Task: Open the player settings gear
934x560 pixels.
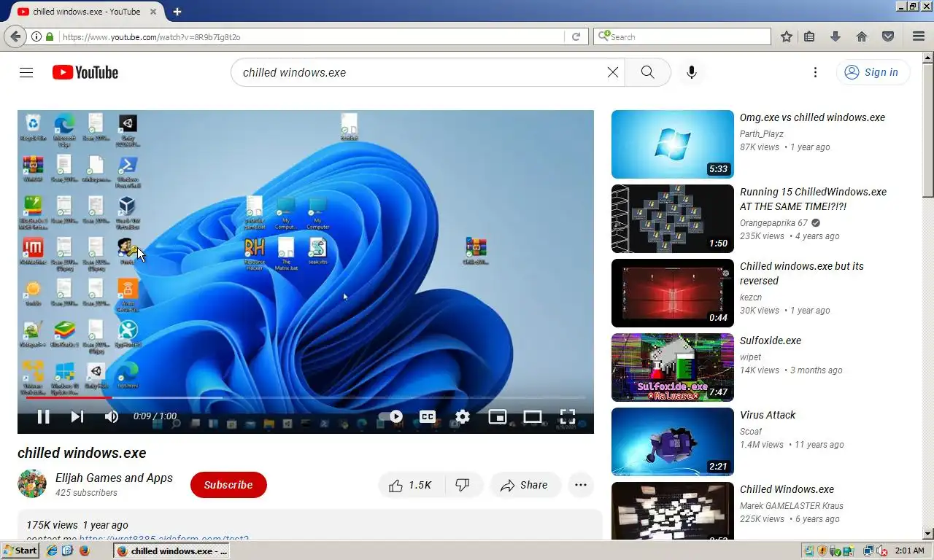Action: coord(463,416)
